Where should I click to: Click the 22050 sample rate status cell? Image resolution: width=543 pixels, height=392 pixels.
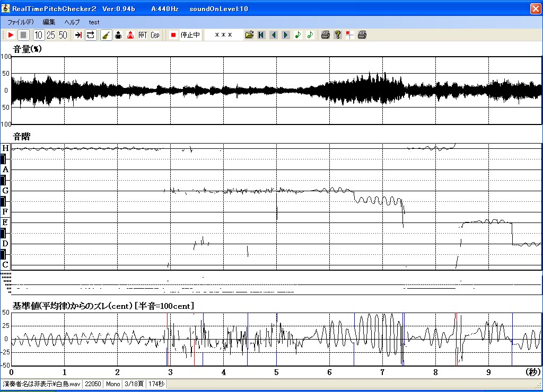coord(93,384)
